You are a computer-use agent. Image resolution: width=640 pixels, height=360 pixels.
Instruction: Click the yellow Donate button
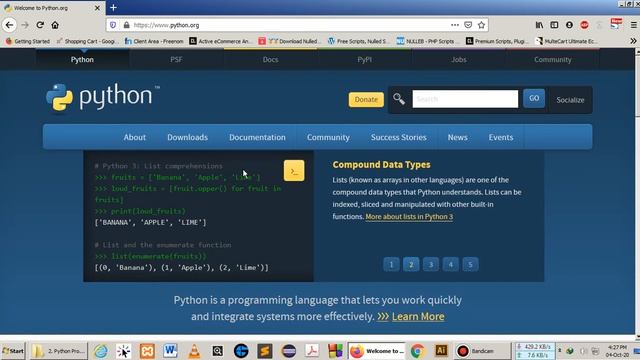(366, 100)
